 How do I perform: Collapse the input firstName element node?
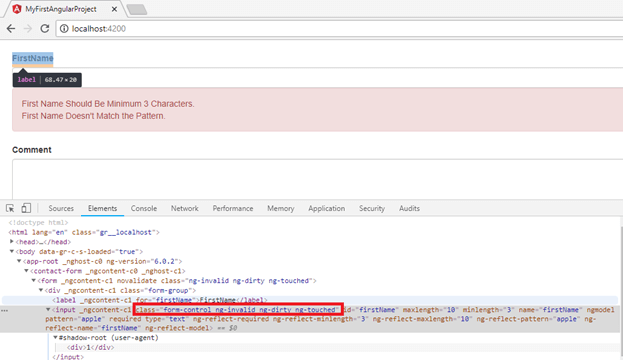click(48, 310)
